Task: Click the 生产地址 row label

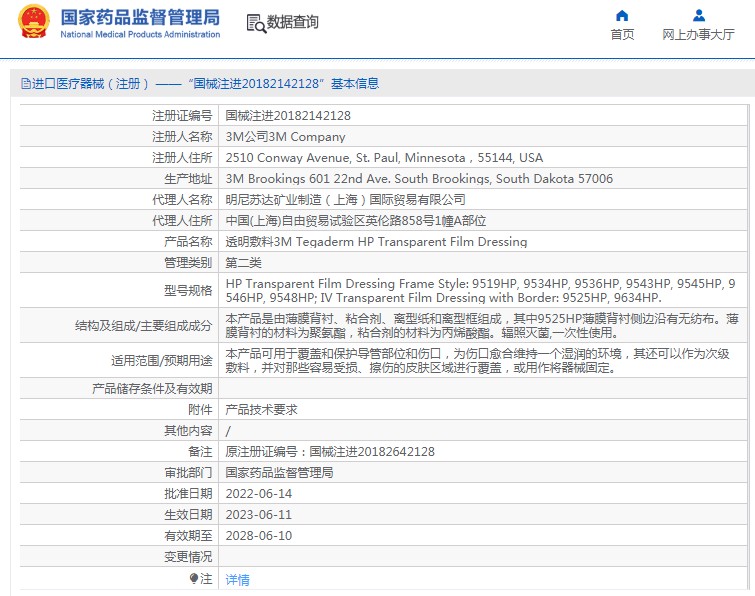Action: pyautogui.click(x=188, y=179)
